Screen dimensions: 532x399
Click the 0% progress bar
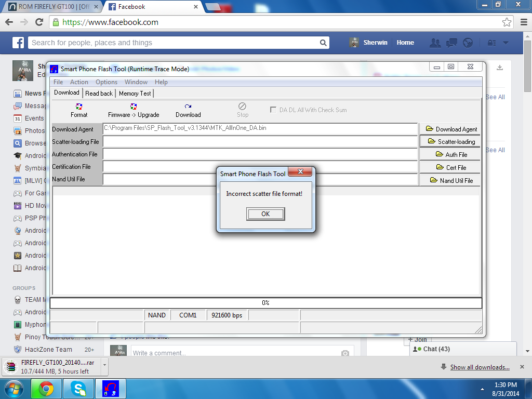[265, 303]
